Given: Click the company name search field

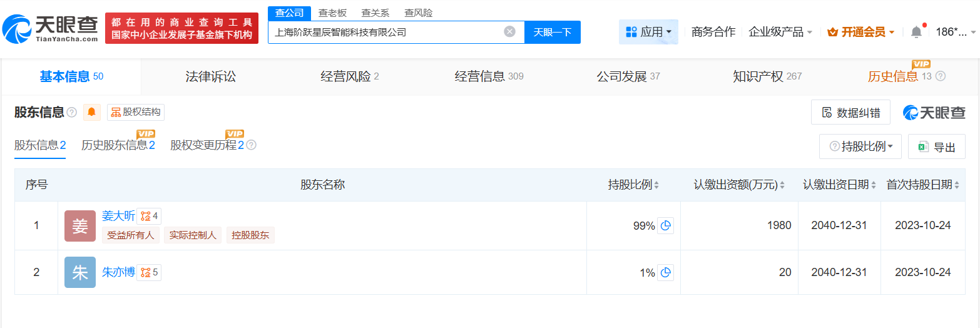Looking at the screenshot, I should pos(385,32).
